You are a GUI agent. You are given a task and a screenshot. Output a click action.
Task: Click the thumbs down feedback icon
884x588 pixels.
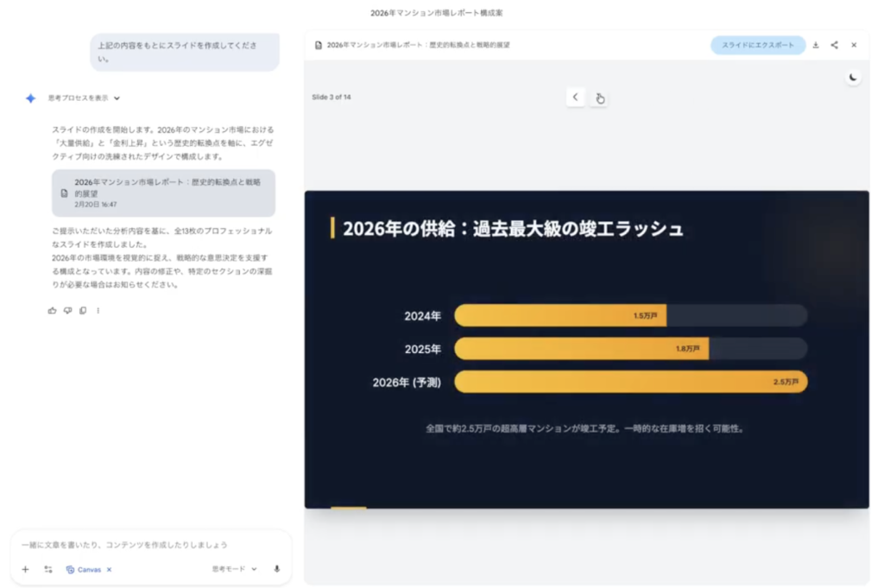pyautogui.click(x=67, y=310)
